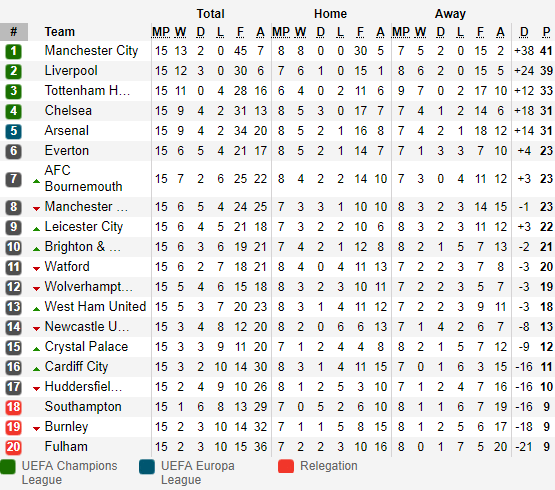This screenshot has height=490, width=555.
Task: Open the Chelsea team link
Action: pos(68,110)
